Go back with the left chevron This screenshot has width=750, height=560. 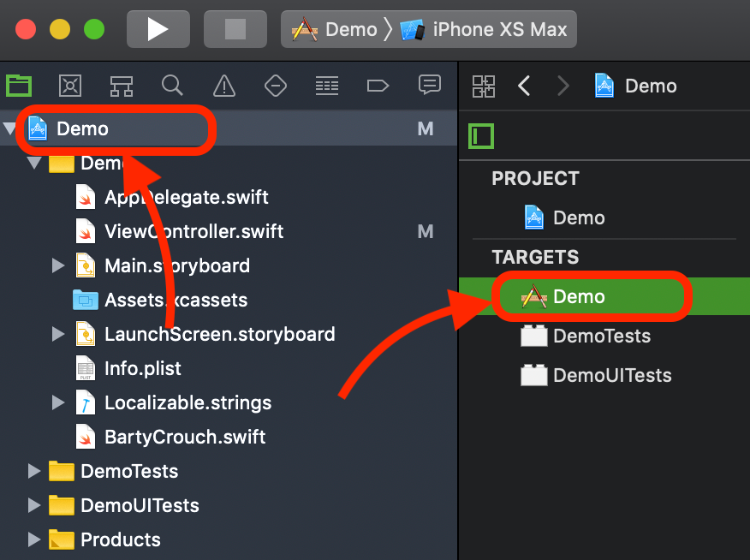point(524,86)
